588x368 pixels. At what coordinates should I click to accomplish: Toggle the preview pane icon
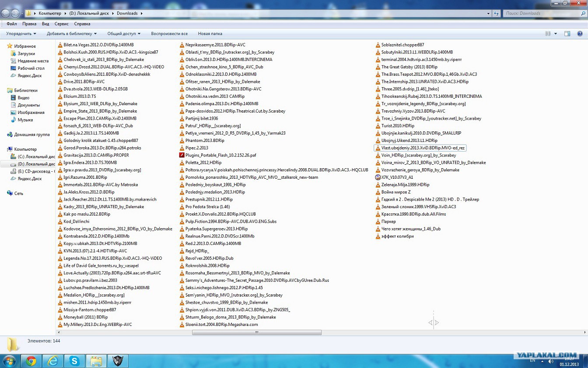pos(567,34)
